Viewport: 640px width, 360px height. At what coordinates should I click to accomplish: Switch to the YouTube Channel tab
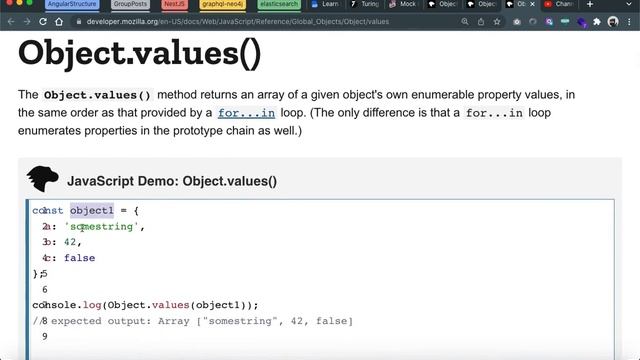[560, 4]
